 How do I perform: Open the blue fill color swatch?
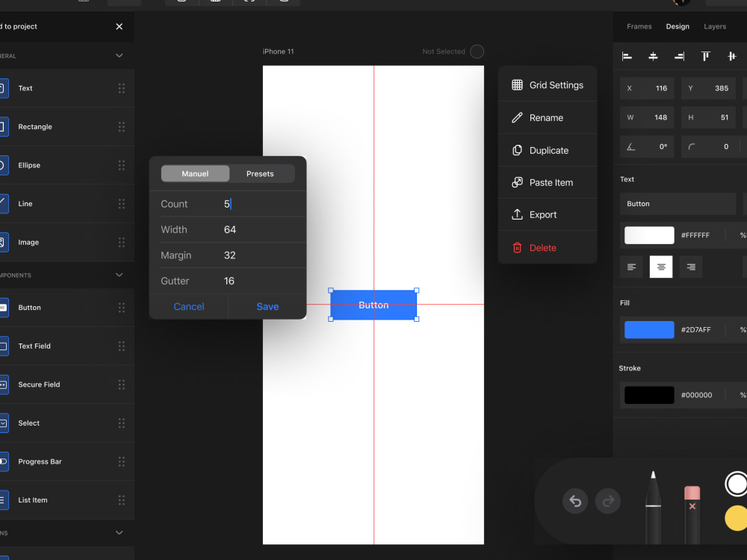(649, 329)
